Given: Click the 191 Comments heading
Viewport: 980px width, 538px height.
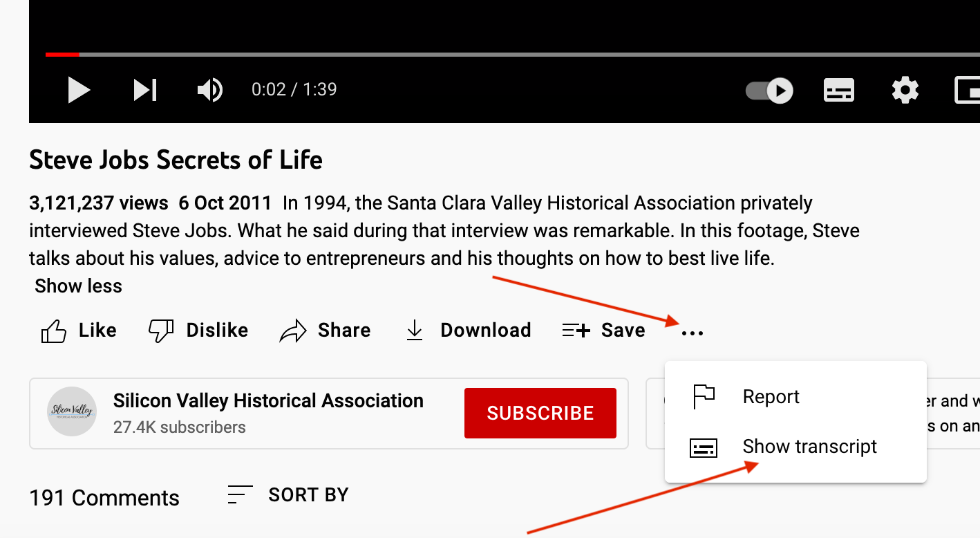Looking at the screenshot, I should (104, 498).
